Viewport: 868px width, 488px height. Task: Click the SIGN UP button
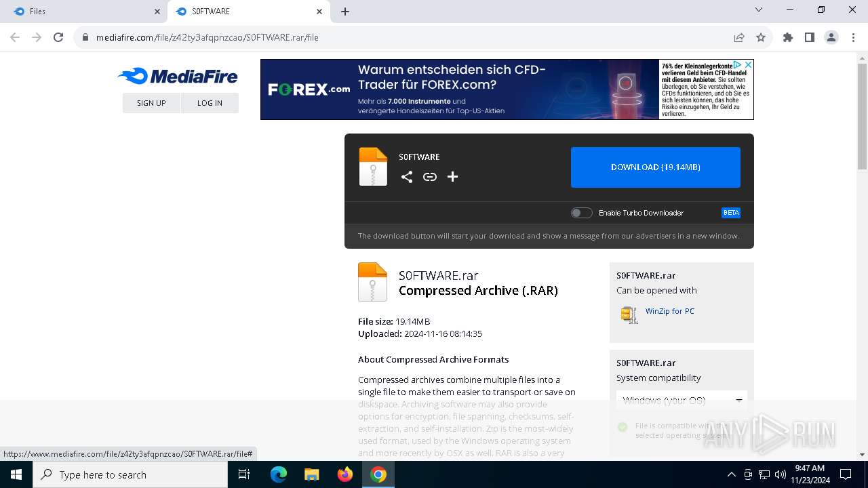[x=151, y=103]
